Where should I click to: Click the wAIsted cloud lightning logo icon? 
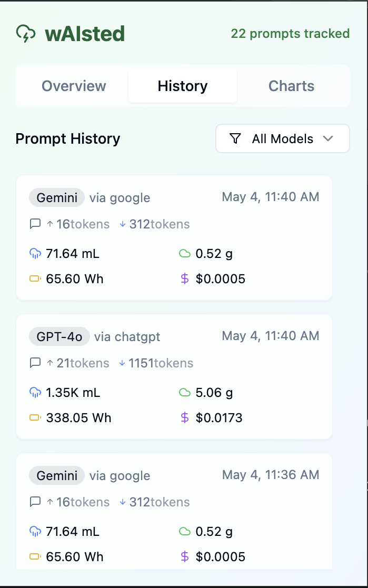click(26, 34)
